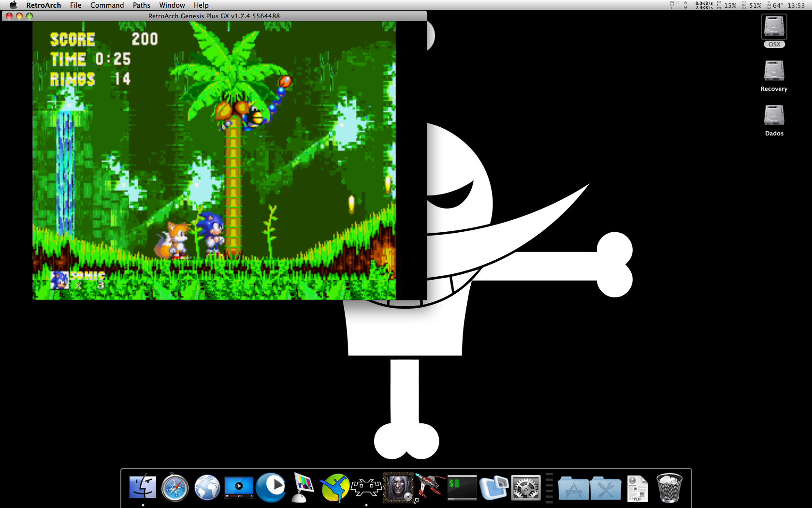This screenshot has height=508, width=812.
Task: Open the globe browser icon in Dock
Action: click(207, 487)
